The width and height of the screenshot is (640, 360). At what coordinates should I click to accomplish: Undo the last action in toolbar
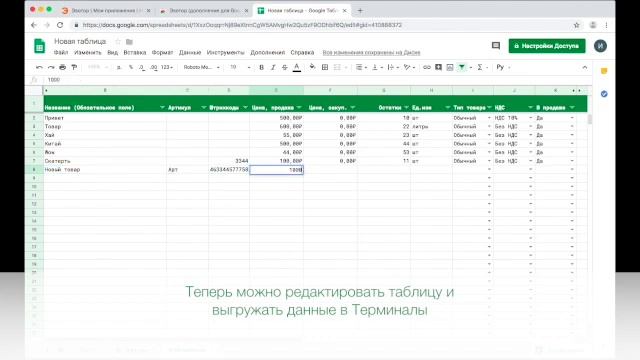click(39, 67)
